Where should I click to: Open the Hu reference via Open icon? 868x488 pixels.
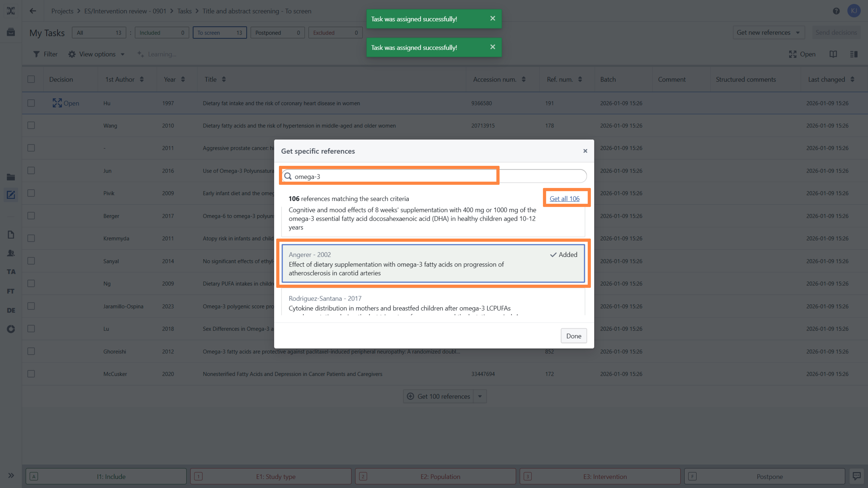click(x=66, y=103)
